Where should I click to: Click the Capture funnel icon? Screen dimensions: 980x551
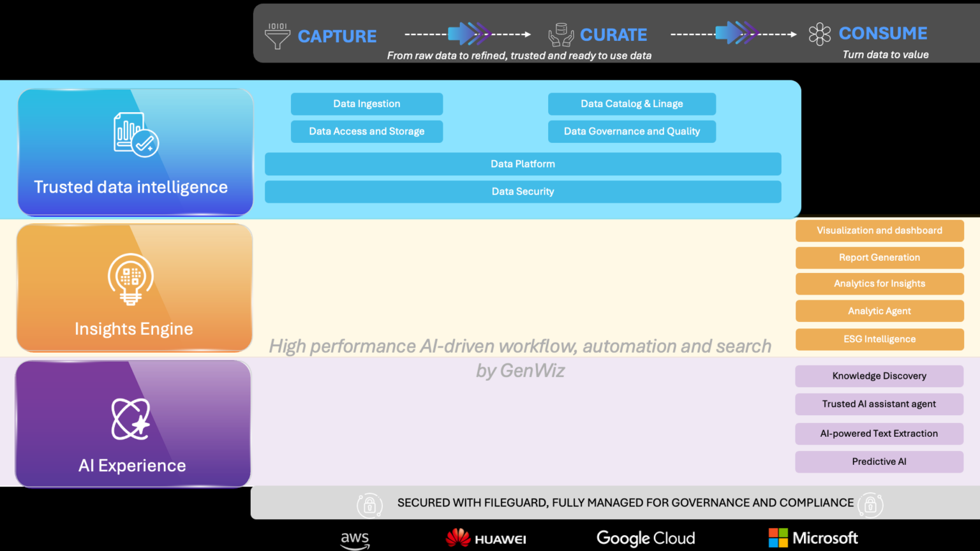coord(278,36)
